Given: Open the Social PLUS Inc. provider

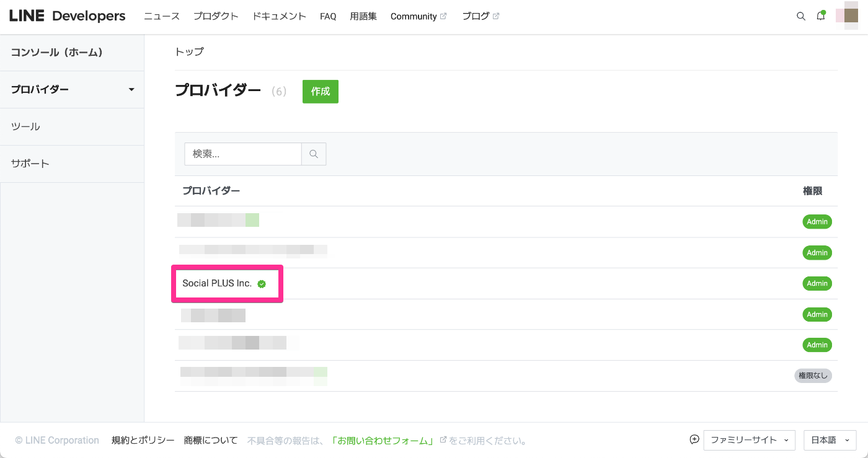Looking at the screenshot, I should [x=217, y=283].
